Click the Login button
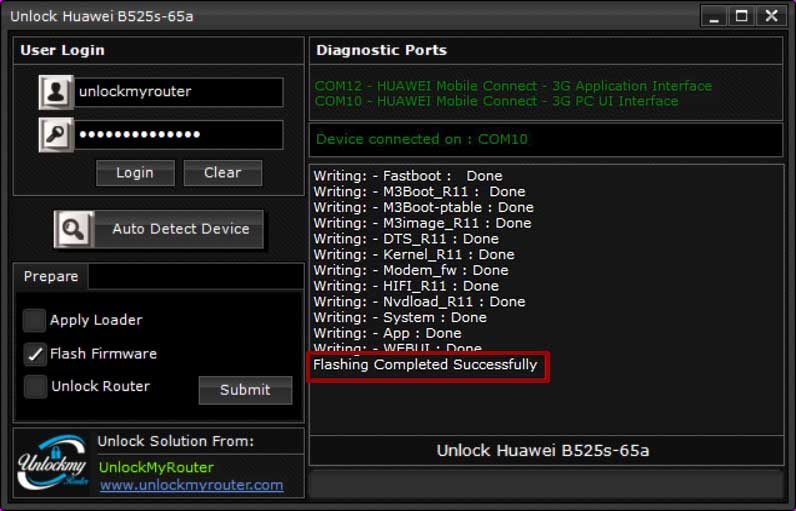796x511 pixels. (135, 173)
